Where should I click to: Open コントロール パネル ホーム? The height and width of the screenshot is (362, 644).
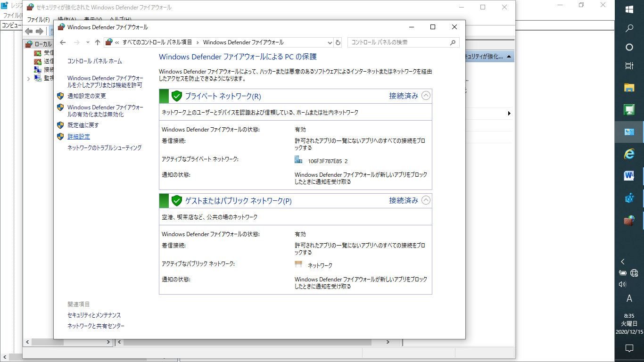(95, 61)
